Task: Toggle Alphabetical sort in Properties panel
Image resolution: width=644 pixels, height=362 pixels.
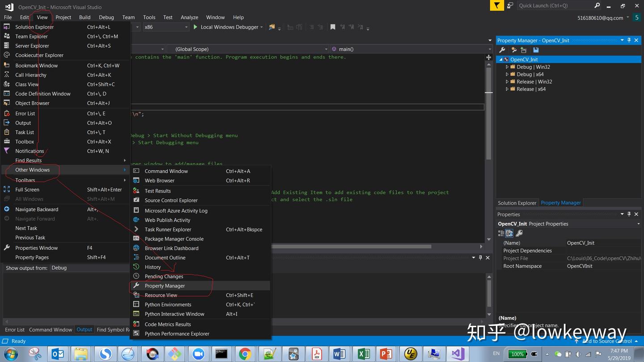Action: tap(509, 233)
